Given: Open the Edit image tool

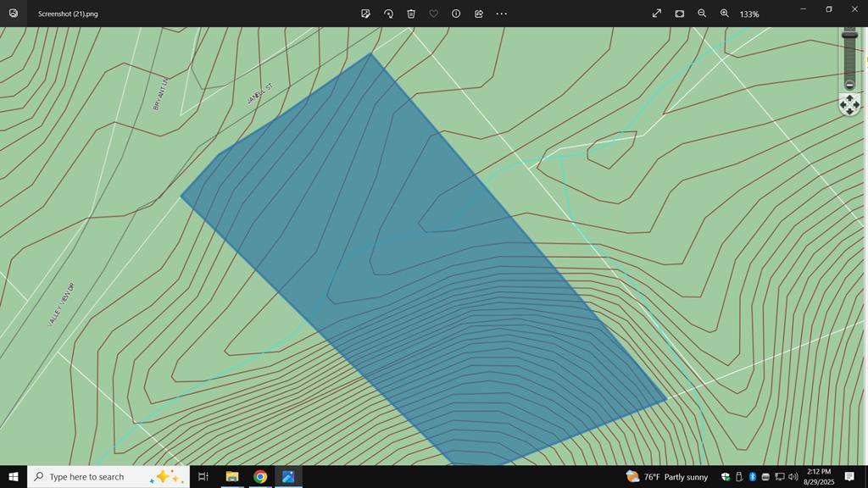Looking at the screenshot, I should tap(365, 14).
